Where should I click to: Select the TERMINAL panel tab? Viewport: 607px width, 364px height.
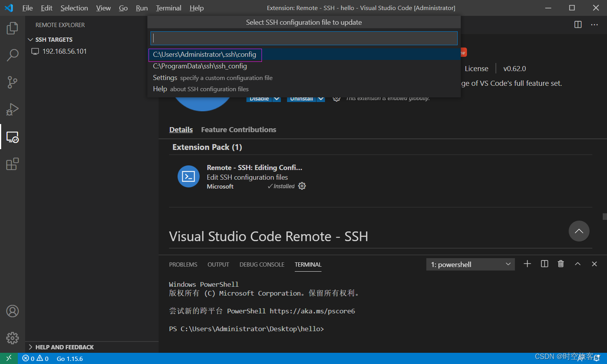308,264
